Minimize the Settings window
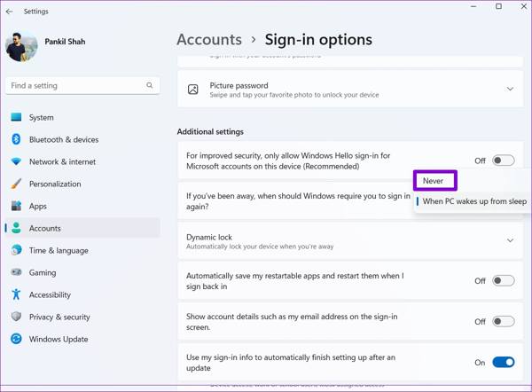 (473, 6)
